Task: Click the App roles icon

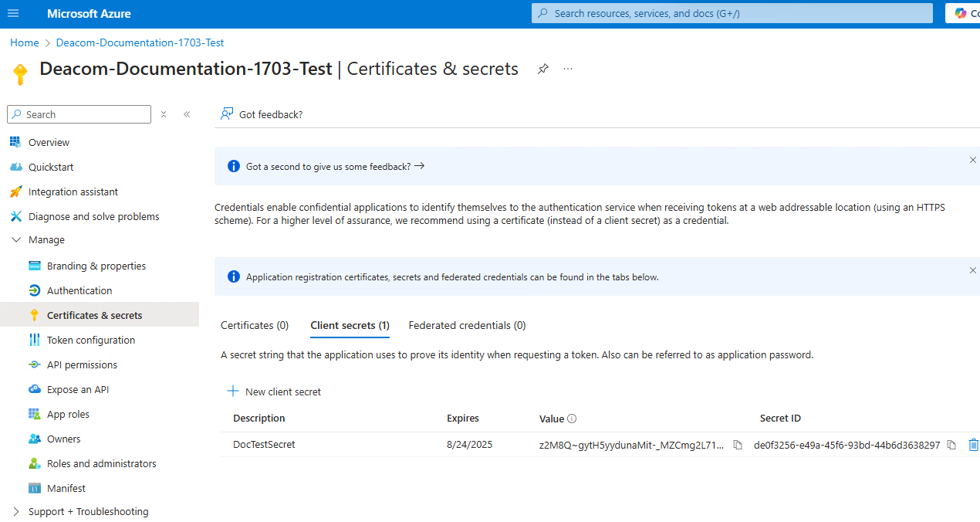Action: (34, 414)
